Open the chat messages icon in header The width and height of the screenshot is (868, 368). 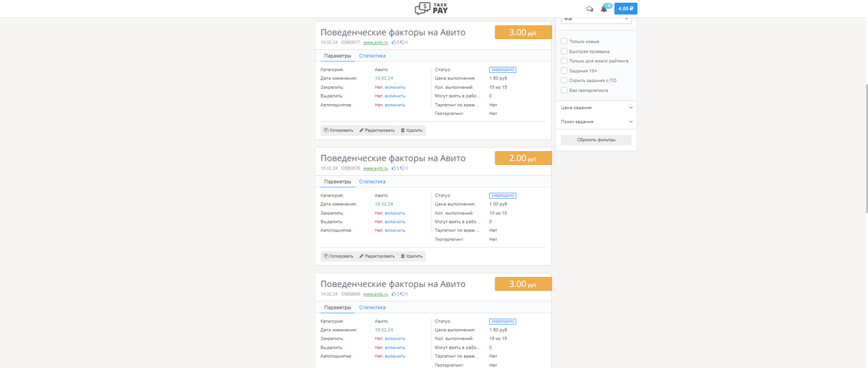click(x=590, y=9)
